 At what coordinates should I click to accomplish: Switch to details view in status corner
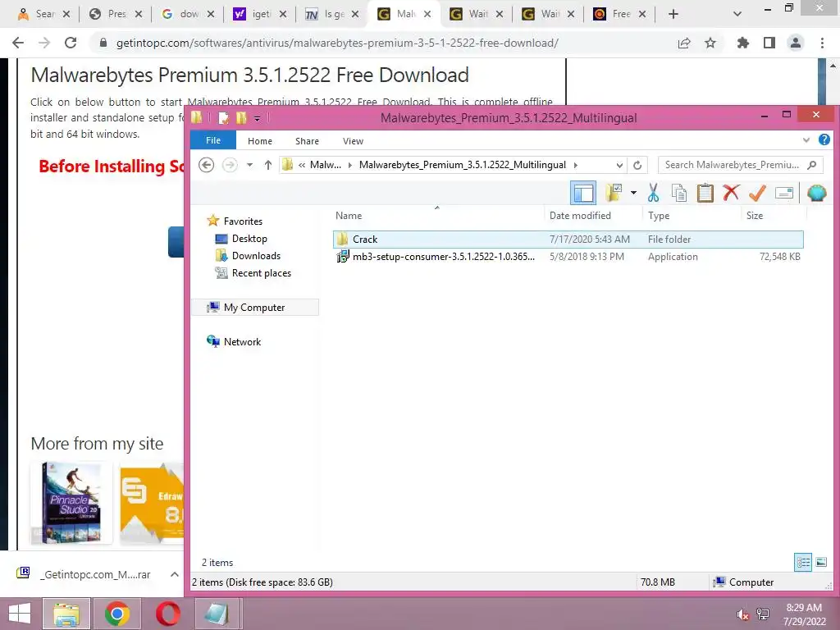802,562
